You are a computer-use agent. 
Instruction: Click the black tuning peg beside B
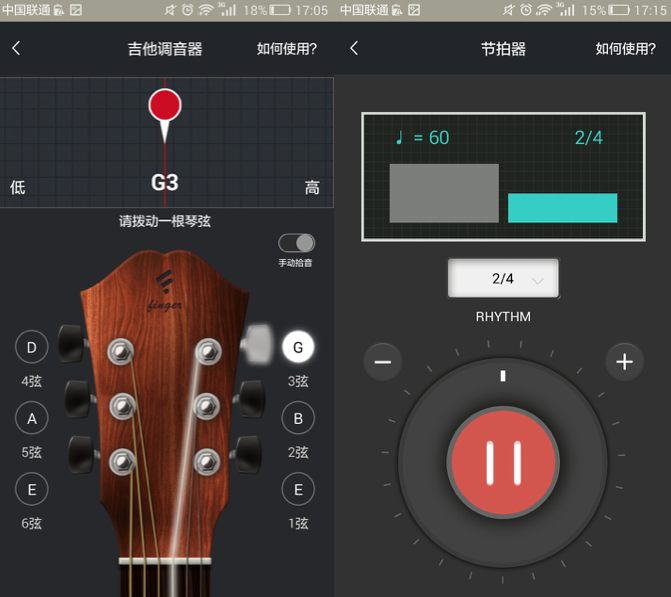251,399
